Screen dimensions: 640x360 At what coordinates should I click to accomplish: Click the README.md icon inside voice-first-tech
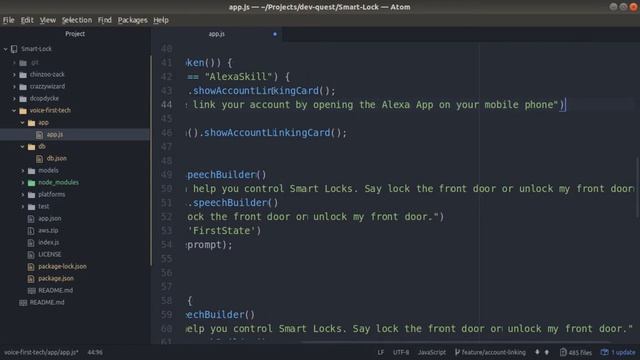pos(31,291)
